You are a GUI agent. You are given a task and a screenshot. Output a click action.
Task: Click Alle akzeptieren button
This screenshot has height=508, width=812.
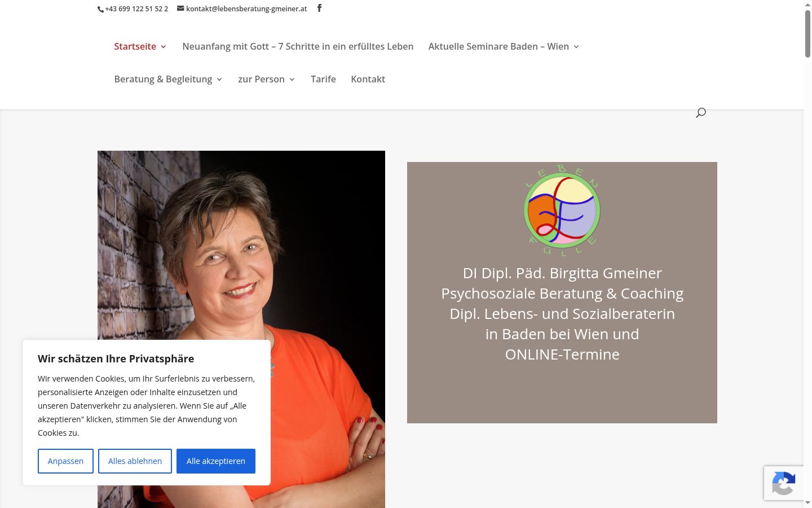[x=216, y=461]
